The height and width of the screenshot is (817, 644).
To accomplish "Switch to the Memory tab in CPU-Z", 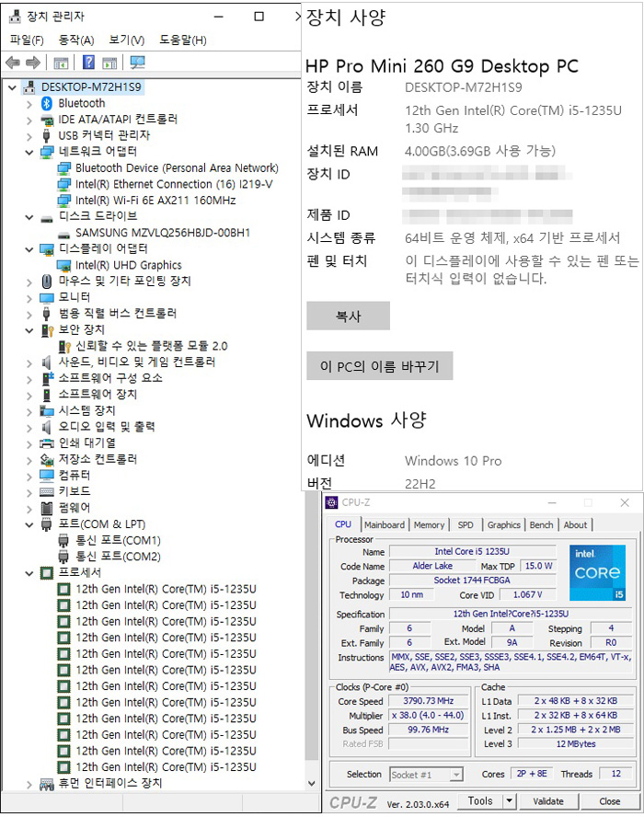I will pyautogui.click(x=429, y=525).
